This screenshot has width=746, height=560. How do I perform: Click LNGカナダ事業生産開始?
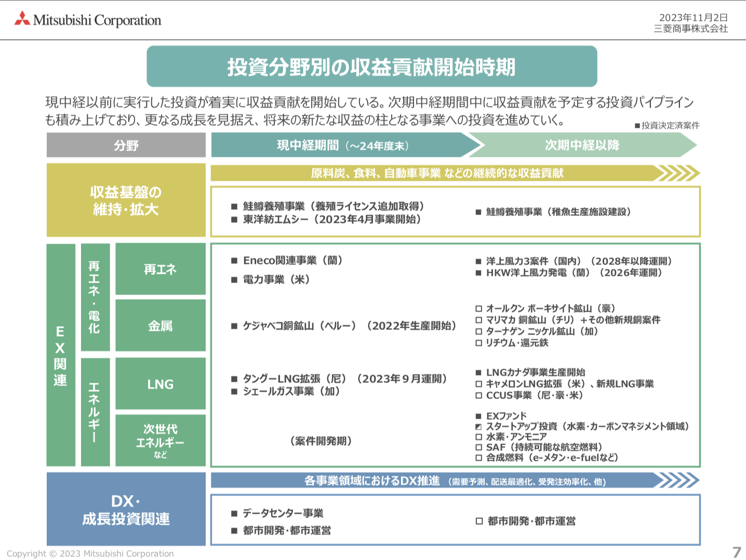pyautogui.click(x=536, y=372)
